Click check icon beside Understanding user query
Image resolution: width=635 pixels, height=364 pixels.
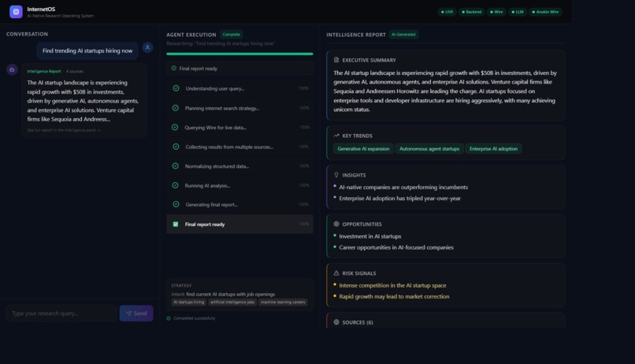[x=176, y=88]
